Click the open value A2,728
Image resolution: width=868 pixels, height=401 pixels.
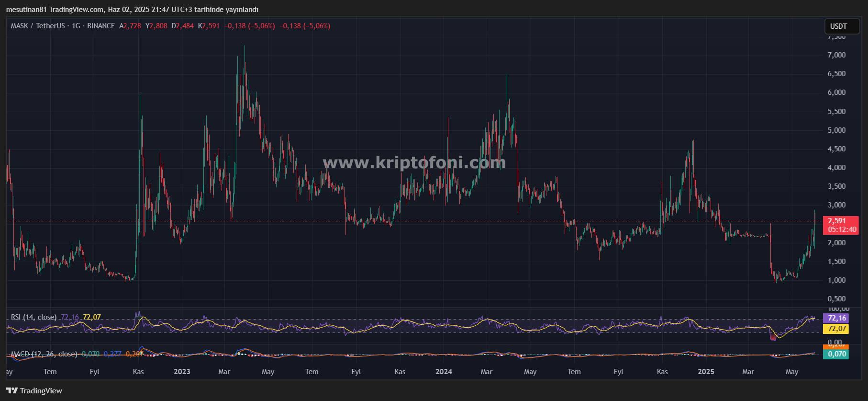click(x=130, y=26)
